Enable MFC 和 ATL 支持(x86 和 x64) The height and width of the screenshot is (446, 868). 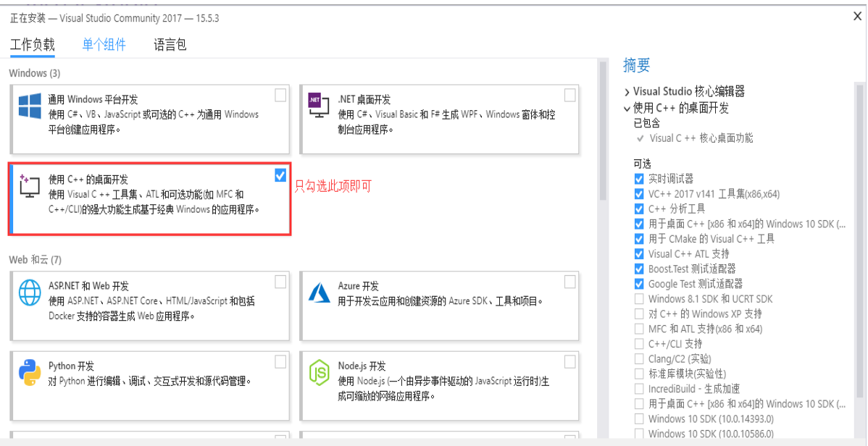[639, 329]
